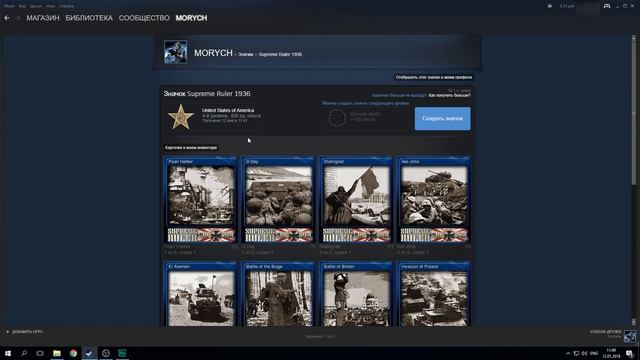Open the MORYCH profile avatar

176,52
